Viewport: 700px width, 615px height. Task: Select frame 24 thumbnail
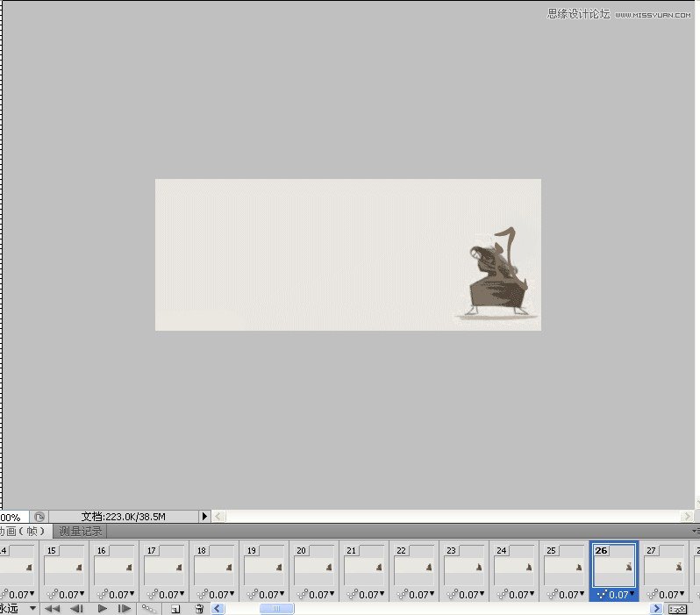click(514, 565)
